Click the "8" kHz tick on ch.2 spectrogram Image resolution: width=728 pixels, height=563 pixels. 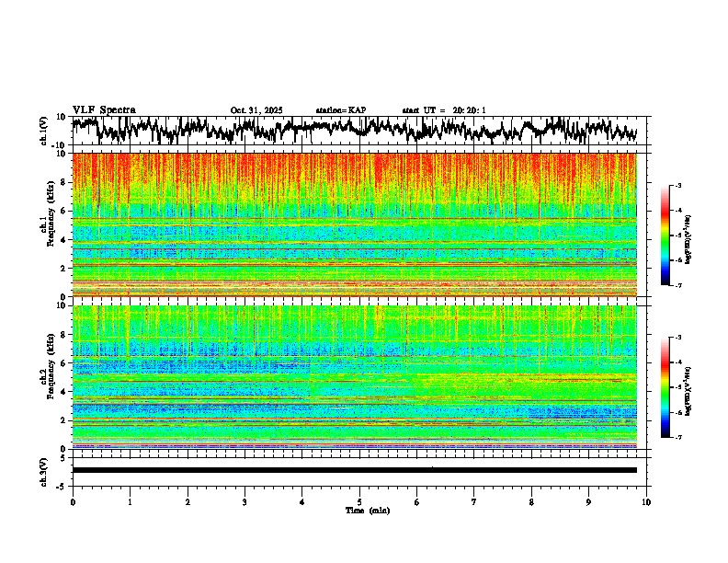(x=64, y=335)
